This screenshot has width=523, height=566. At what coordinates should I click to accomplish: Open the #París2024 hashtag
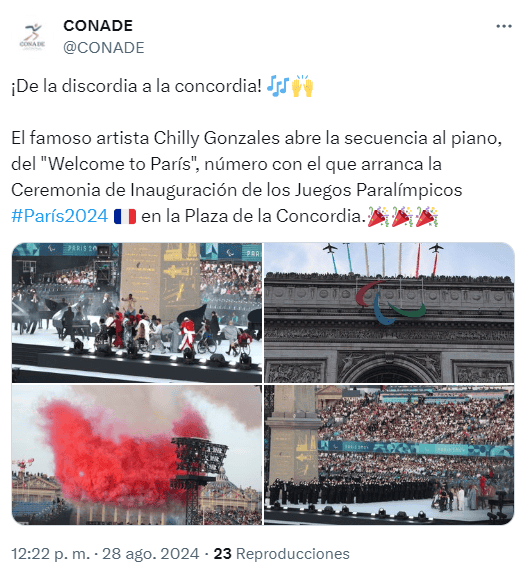click(x=60, y=216)
